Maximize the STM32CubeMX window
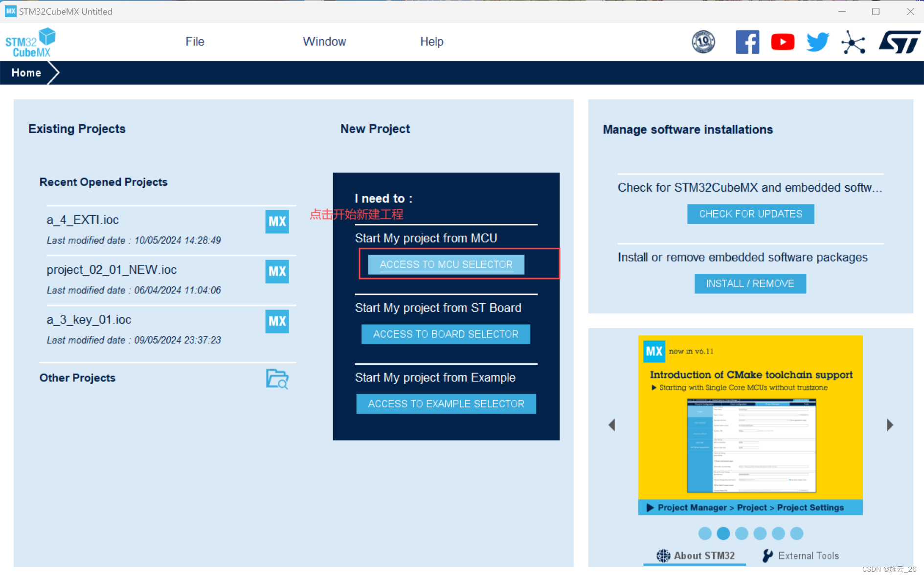The image size is (924, 577). pos(876,11)
